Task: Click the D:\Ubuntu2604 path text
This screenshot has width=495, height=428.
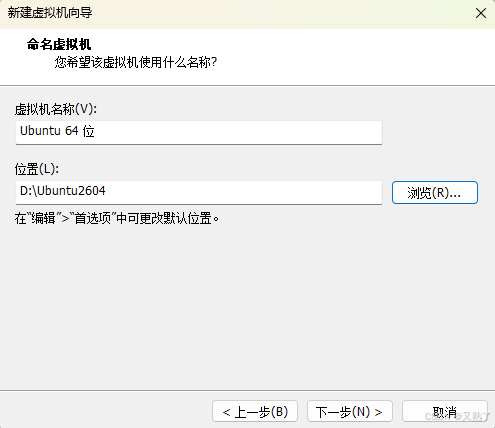Action: 63,191
